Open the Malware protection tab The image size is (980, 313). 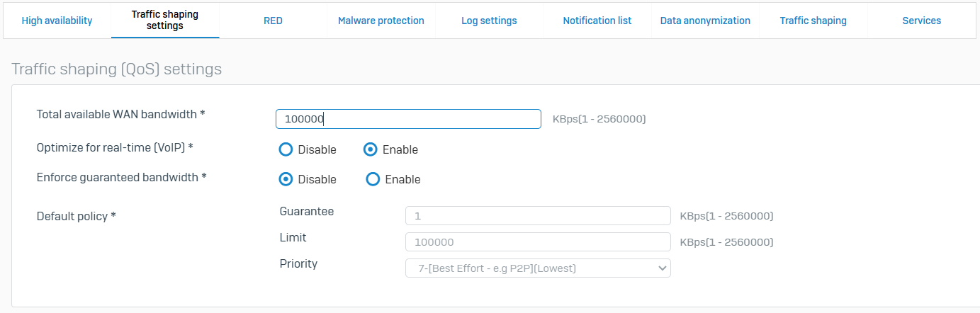pyautogui.click(x=381, y=21)
